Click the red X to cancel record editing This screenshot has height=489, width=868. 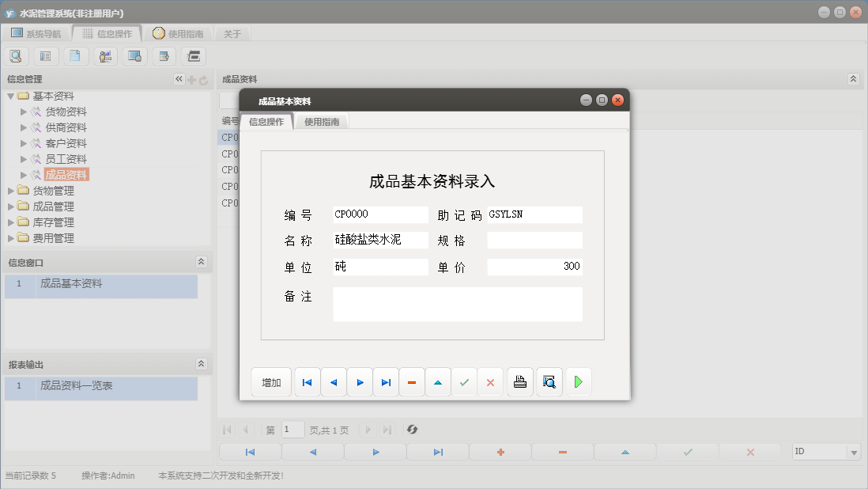(x=490, y=381)
